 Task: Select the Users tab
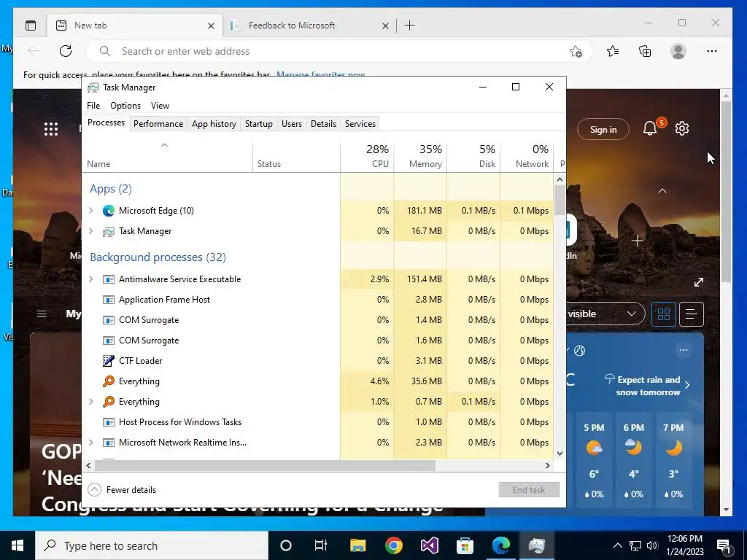(292, 124)
